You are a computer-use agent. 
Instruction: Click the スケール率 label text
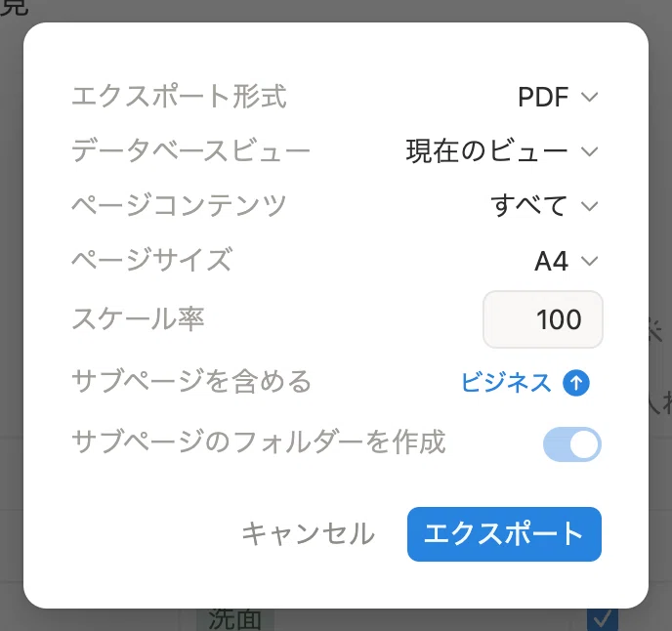coord(138,319)
